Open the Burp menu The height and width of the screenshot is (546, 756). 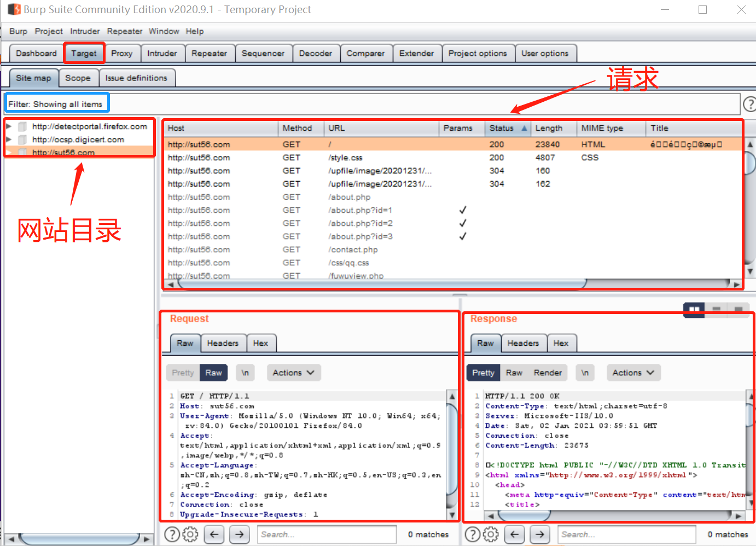pos(18,31)
